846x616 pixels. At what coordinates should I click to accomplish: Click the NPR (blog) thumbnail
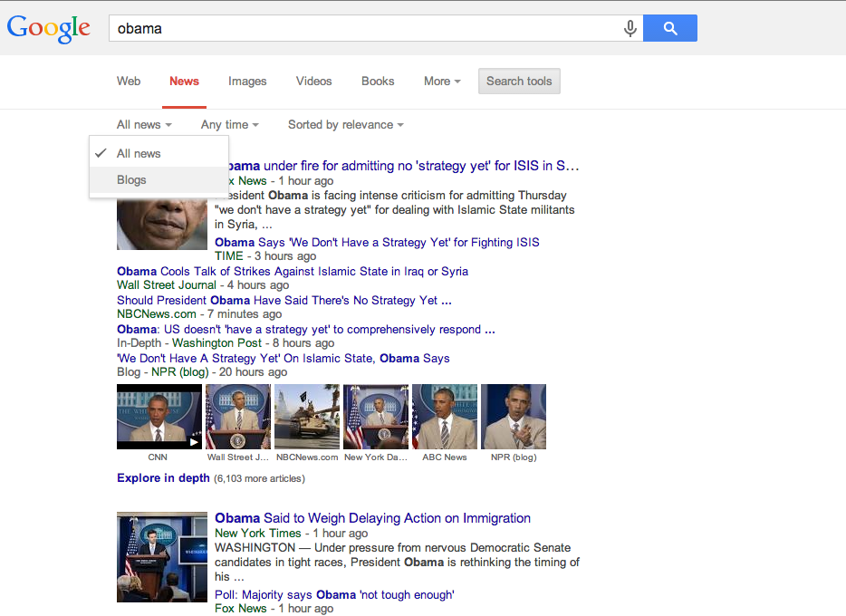pyautogui.click(x=514, y=417)
